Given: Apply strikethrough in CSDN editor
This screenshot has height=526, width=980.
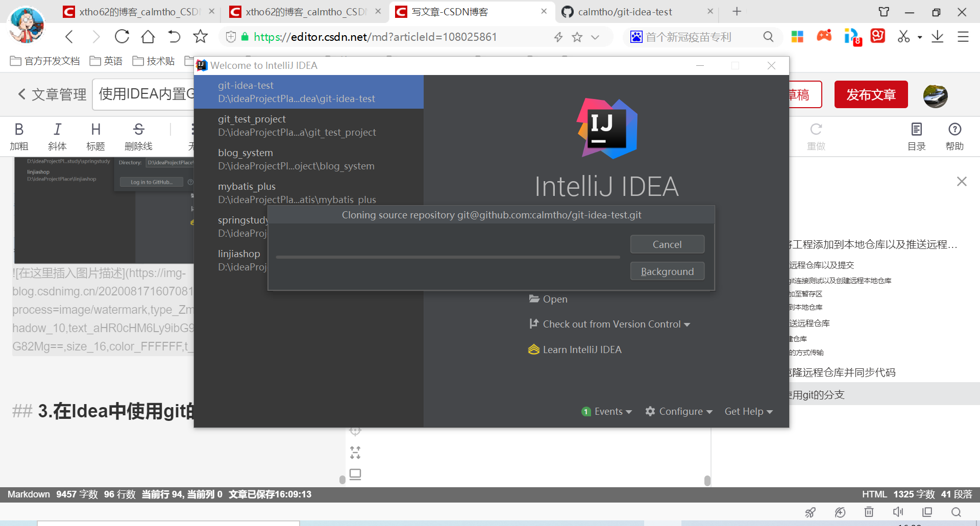Looking at the screenshot, I should click(138, 137).
